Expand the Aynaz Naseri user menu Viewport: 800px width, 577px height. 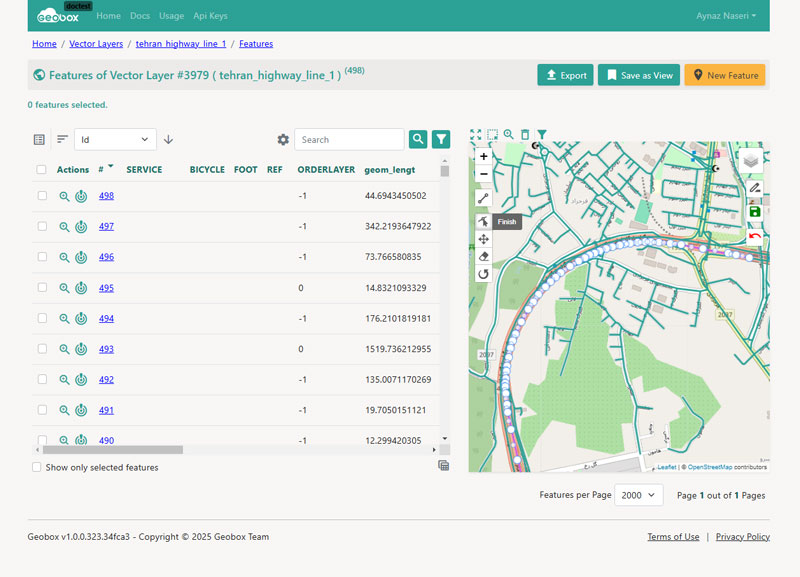click(x=726, y=16)
